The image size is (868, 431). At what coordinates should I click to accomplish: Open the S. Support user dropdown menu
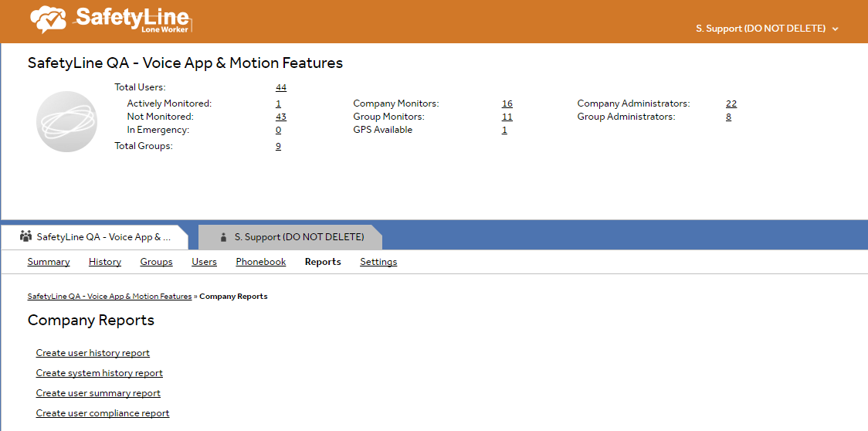click(x=766, y=29)
